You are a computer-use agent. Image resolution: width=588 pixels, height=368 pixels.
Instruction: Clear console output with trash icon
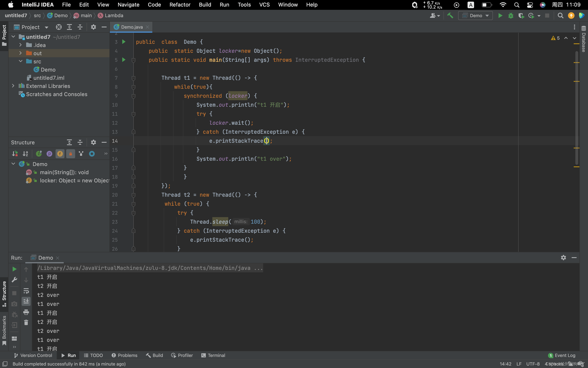[26, 322]
